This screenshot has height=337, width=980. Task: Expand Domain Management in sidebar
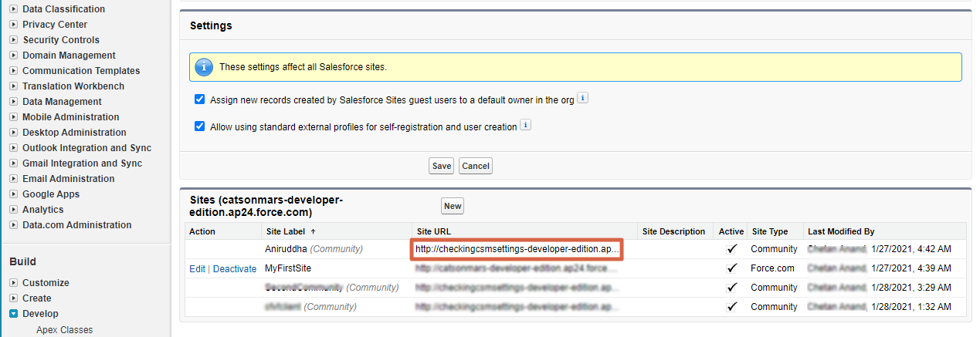coord(14,56)
